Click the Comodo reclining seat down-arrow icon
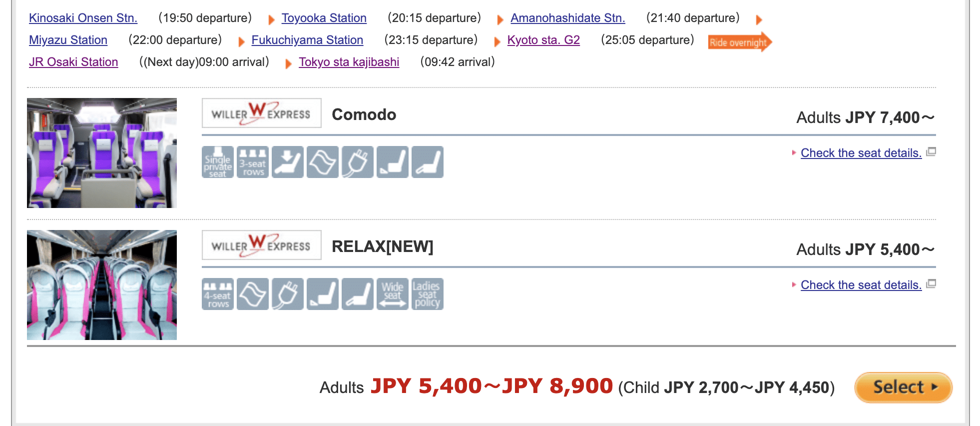The image size is (980, 426). pos(288,162)
